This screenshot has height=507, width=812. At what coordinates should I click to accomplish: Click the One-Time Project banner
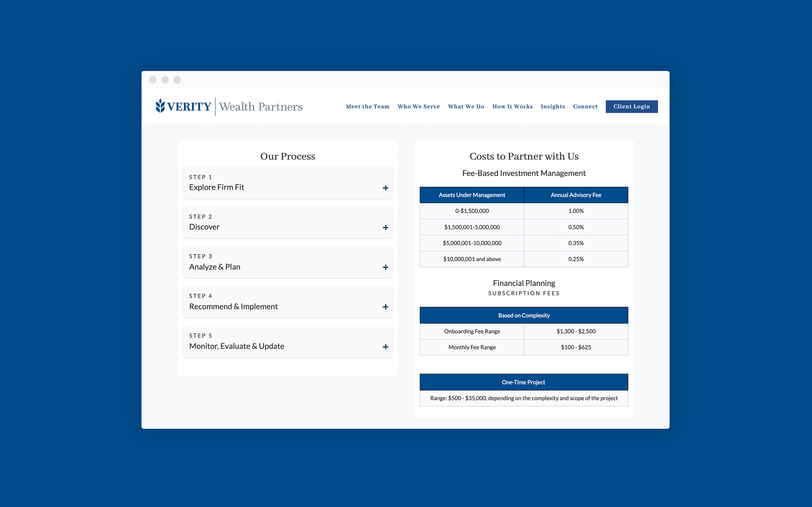[523, 382]
